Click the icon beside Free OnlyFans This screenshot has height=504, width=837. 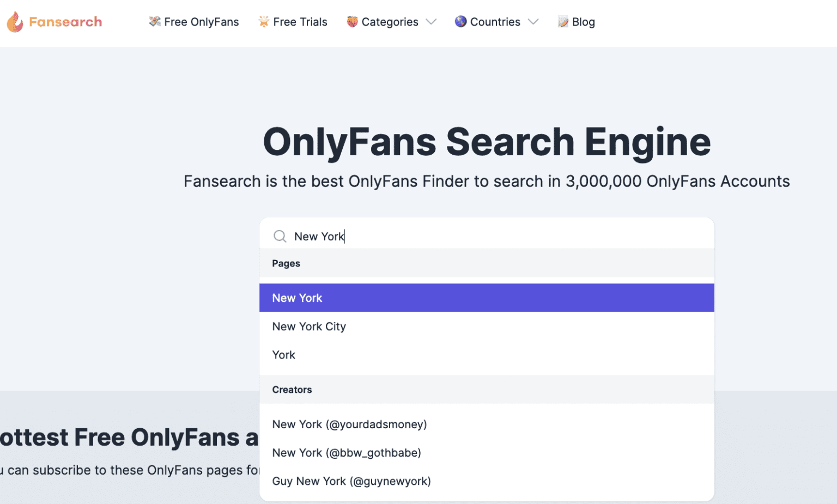(155, 22)
